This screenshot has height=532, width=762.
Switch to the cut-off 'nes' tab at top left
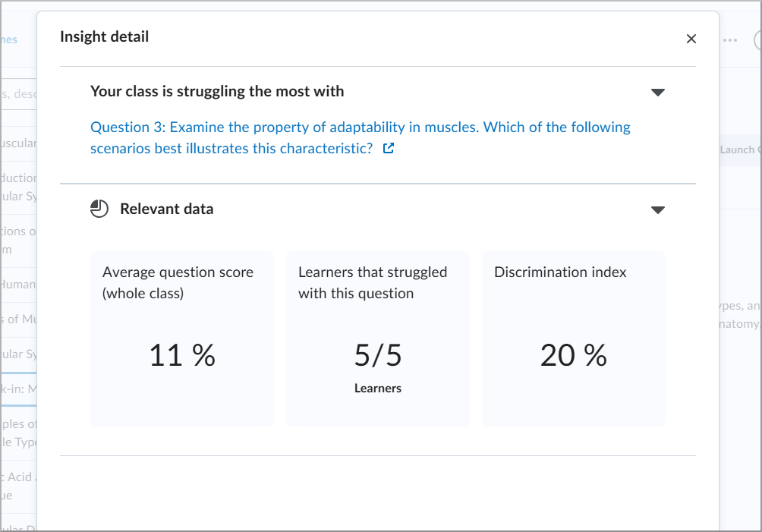click(9, 39)
